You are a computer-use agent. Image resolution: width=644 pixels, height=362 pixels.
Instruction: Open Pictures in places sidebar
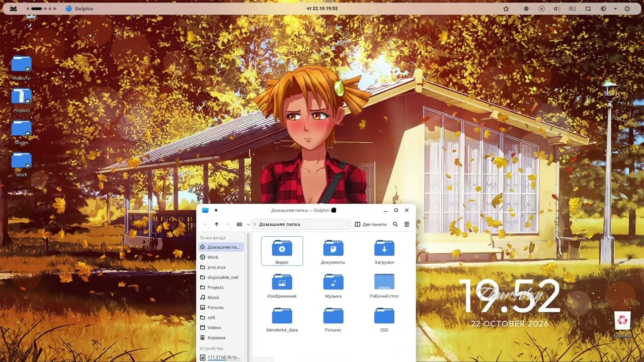coord(221,307)
